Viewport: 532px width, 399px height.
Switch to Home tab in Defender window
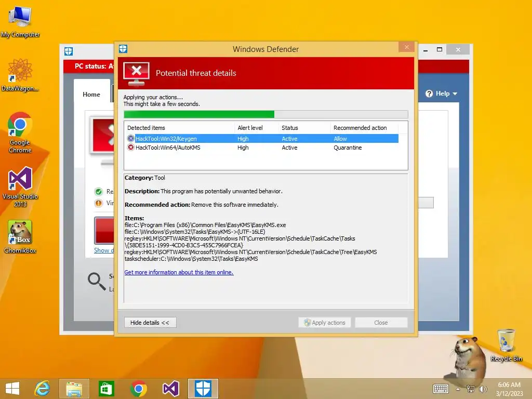tap(91, 95)
